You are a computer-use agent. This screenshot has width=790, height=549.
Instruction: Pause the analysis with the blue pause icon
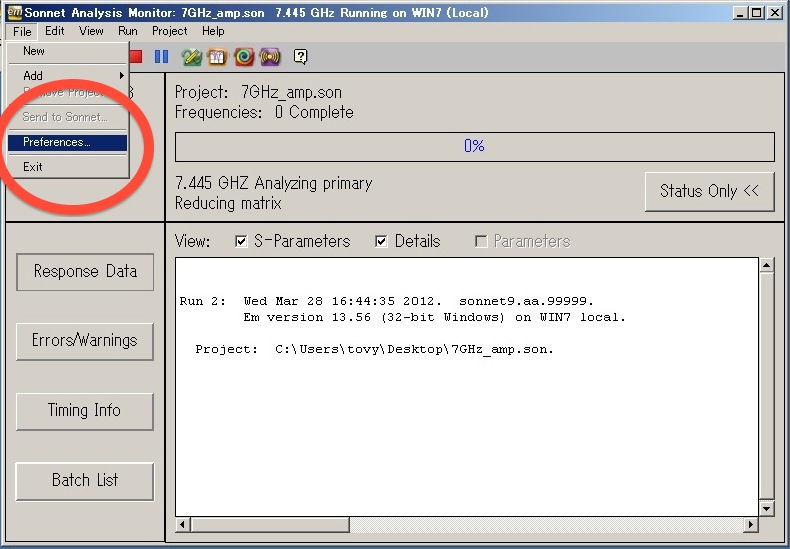pyautogui.click(x=161, y=56)
